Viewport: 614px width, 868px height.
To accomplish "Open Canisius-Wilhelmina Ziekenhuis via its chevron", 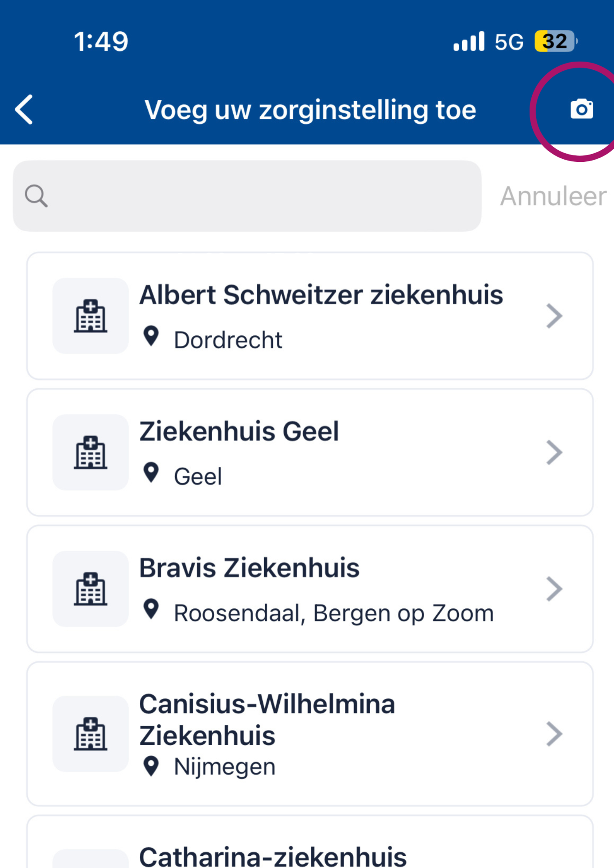I will [554, 734].
